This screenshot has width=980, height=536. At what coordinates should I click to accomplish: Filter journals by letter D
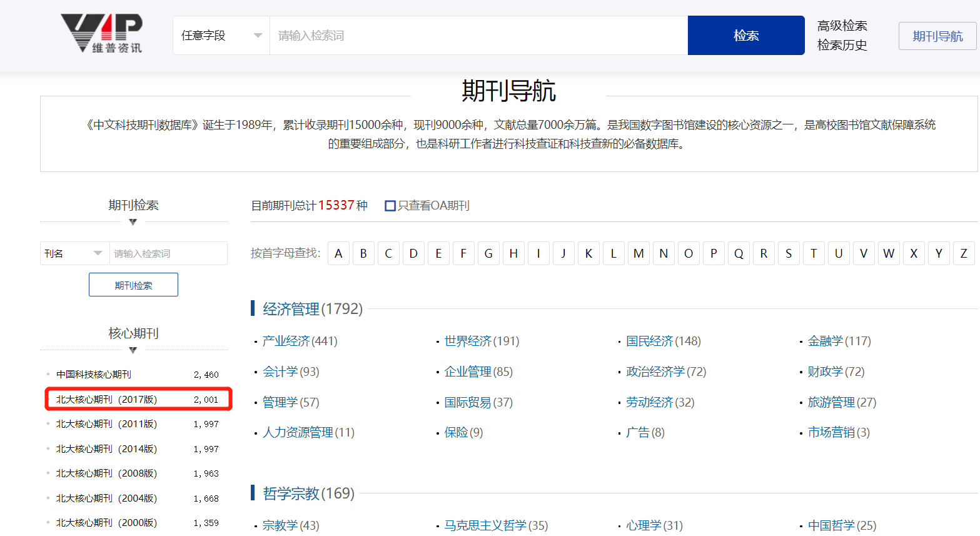click(413, 253)
